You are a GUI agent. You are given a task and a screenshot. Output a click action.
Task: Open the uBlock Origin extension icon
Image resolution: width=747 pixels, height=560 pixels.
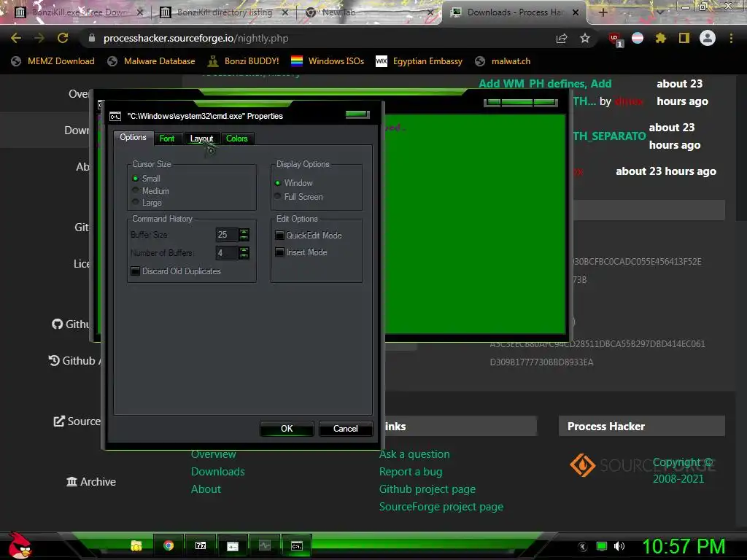[615, 39]
